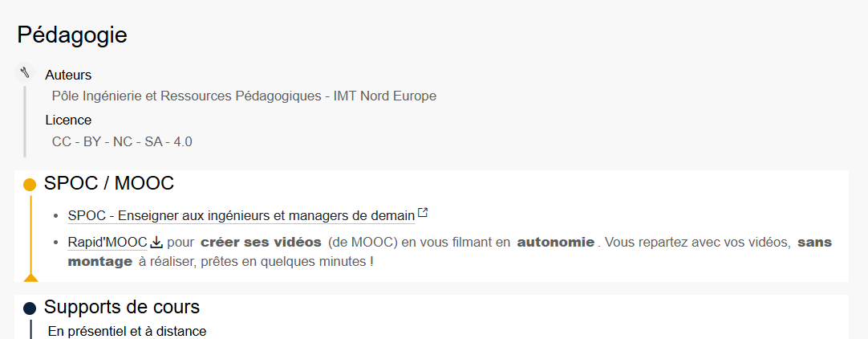Viewport: 868px width, 339px height.
Task: Click the Pédagogie page title
Action: [72, 35]
